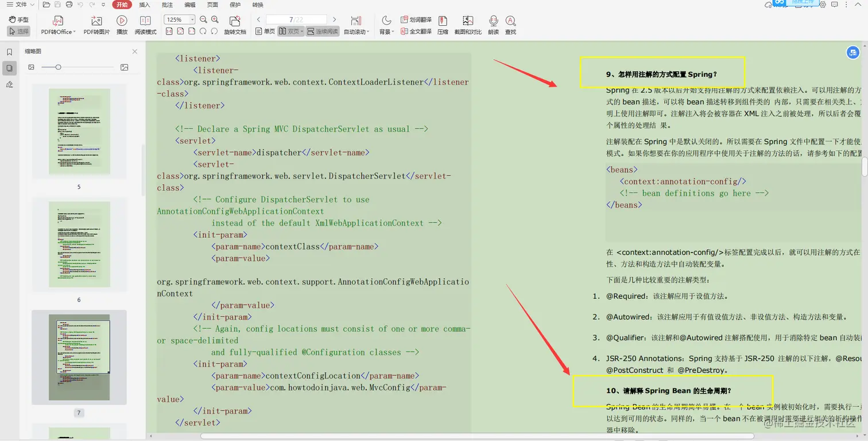868x441 pixels.
Task: Collapse the ribbon with the chevron
Action: click(858, 5)
